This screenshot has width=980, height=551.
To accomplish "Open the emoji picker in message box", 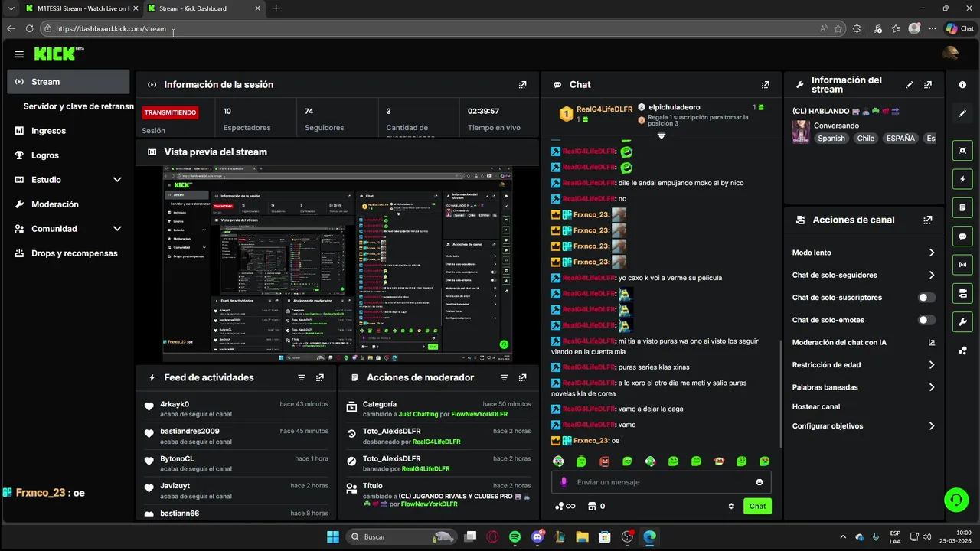I will click(759, 482).
